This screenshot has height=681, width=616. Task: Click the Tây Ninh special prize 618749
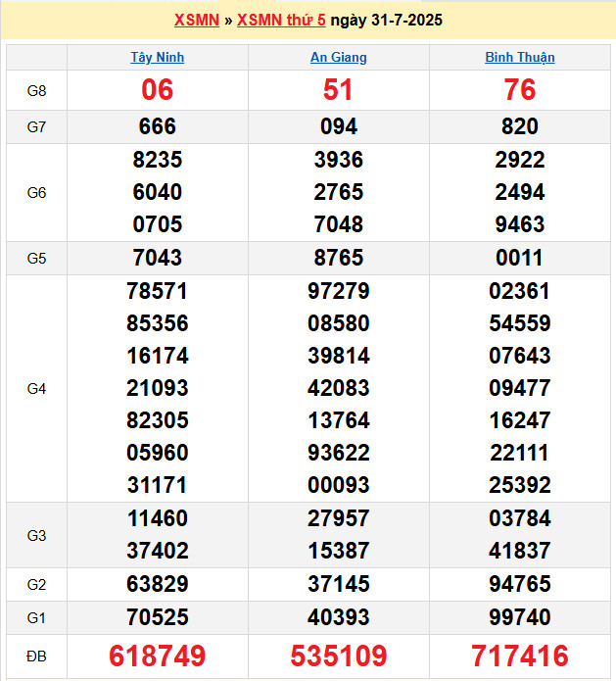pos(157,656)
